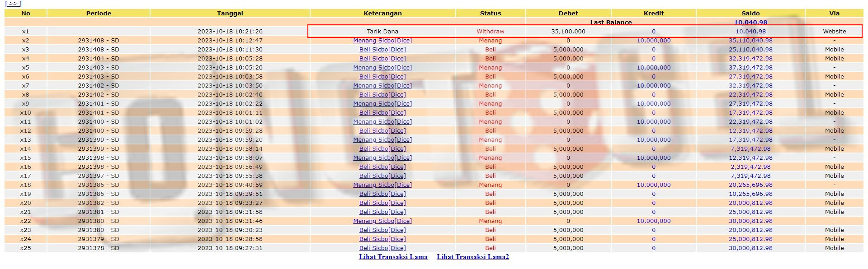Open Menang Sicbo[Dice] link in row x2
Viewport: 868px width, 269px height.
382,41
